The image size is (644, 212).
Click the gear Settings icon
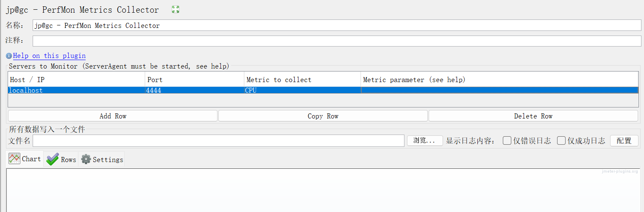[86, 159]
